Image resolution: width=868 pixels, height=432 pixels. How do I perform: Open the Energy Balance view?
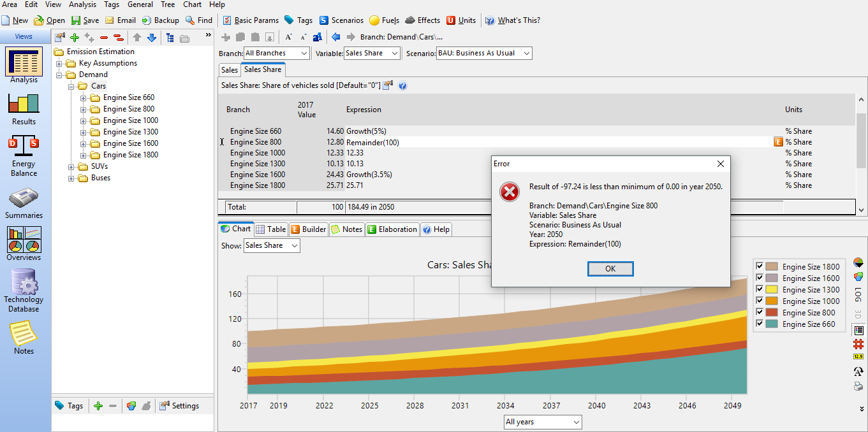[24, 155]
